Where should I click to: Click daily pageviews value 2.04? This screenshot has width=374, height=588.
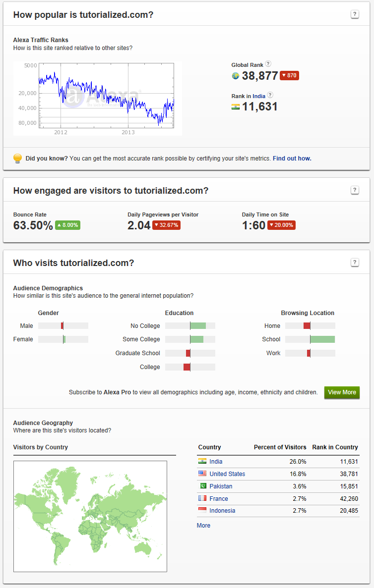139,225
